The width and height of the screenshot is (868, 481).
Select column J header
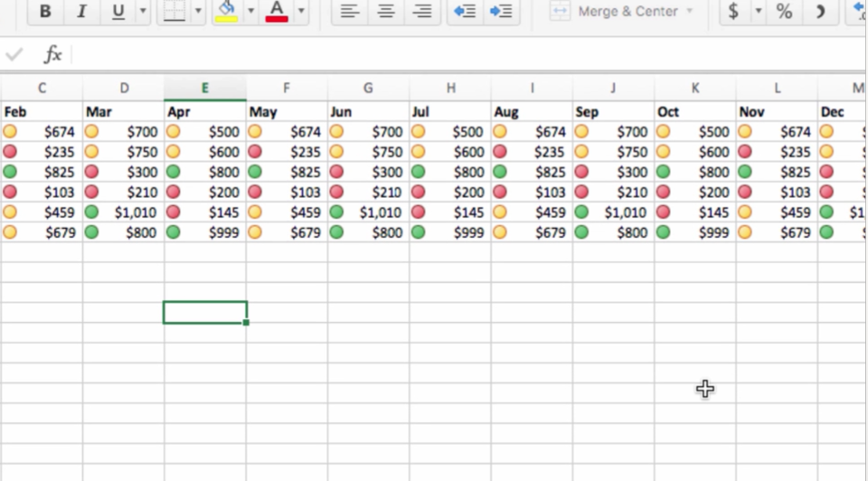pyautogui.click(x=613, y=88)
